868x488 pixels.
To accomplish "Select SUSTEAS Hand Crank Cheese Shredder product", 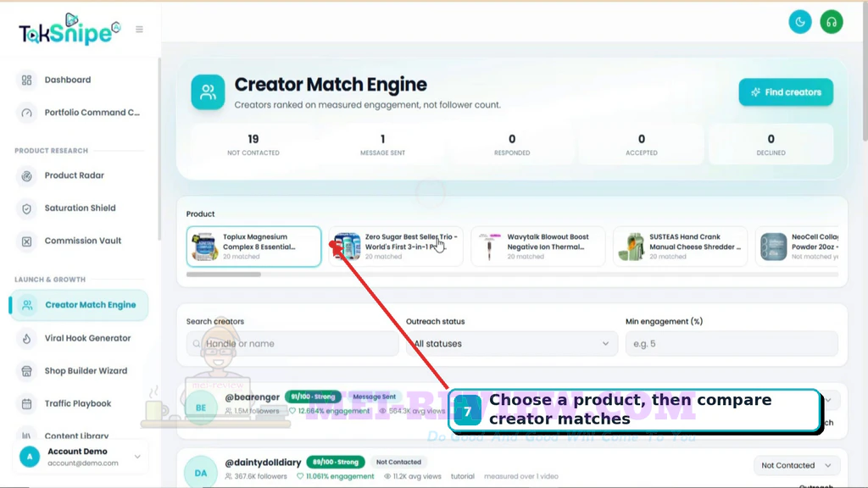I will (x=680, y=247).
